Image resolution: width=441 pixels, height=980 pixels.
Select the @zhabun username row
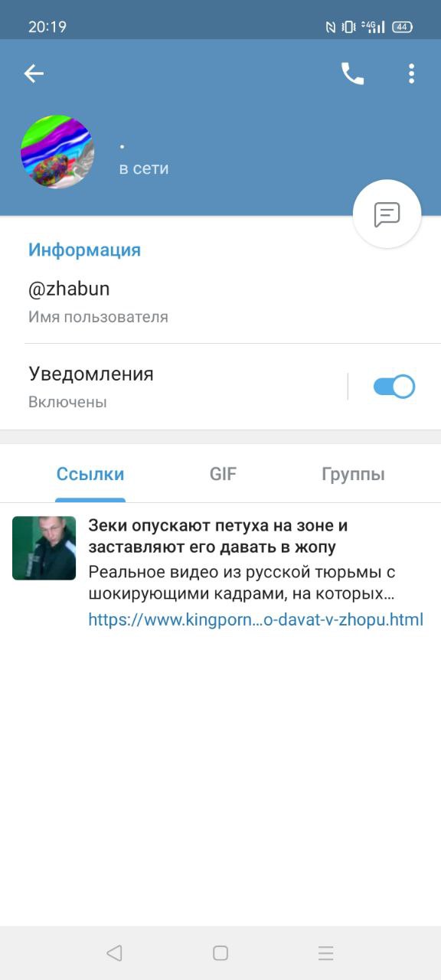(220, 302)
